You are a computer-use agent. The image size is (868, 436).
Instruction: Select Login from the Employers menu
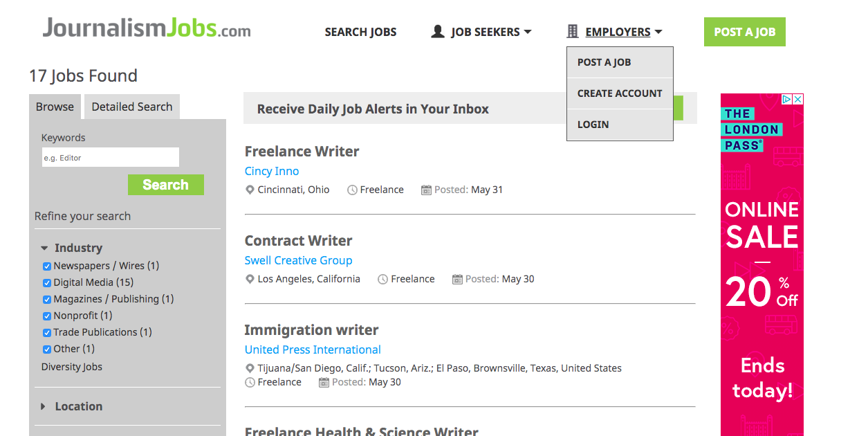tap(593, 124)
